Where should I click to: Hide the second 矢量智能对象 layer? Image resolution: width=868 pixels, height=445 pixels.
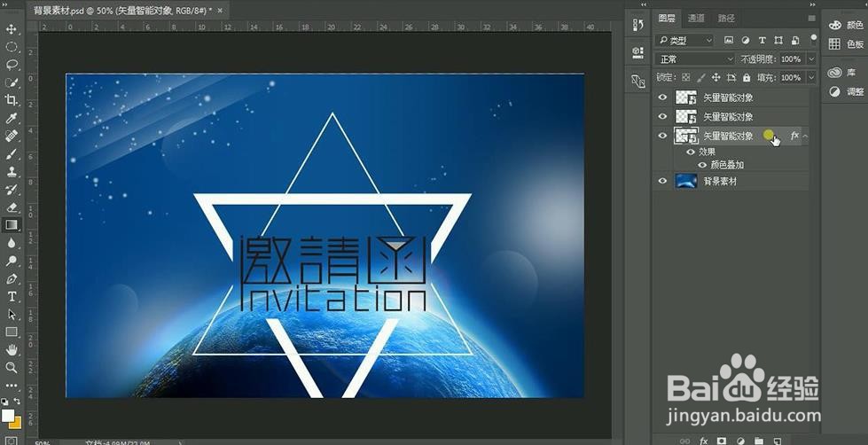pyautogui.click(x=662, y=116)
